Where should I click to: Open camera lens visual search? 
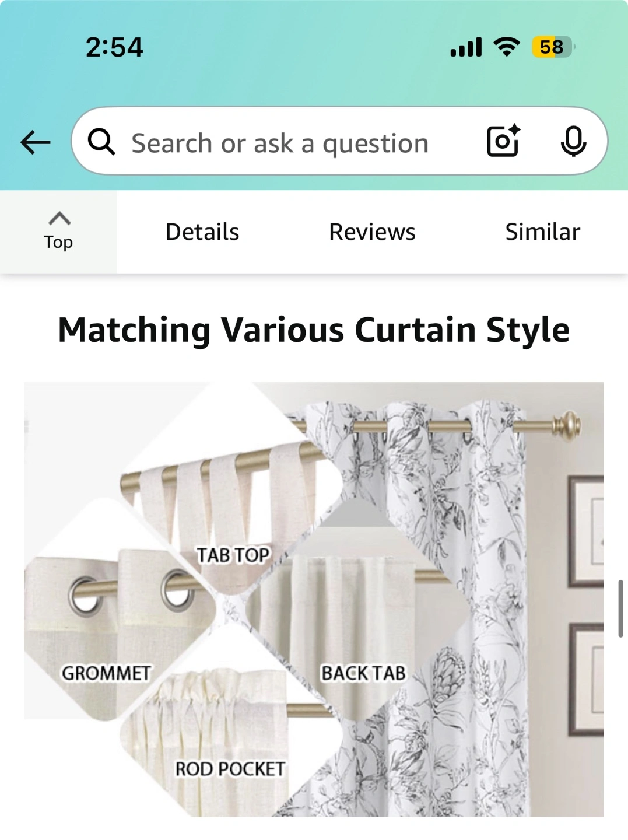503,141
